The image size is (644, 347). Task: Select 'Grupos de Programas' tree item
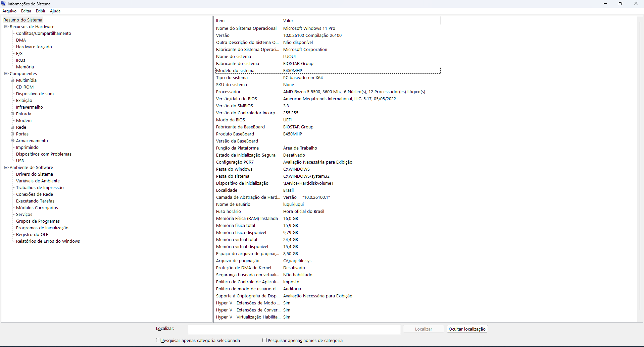coord(38,221)
